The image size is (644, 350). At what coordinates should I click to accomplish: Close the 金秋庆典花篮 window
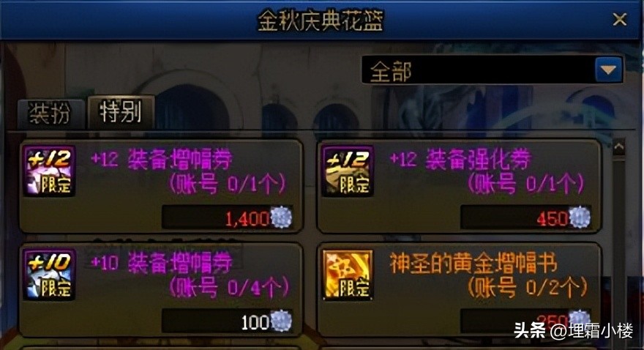[x=619, y=19]
